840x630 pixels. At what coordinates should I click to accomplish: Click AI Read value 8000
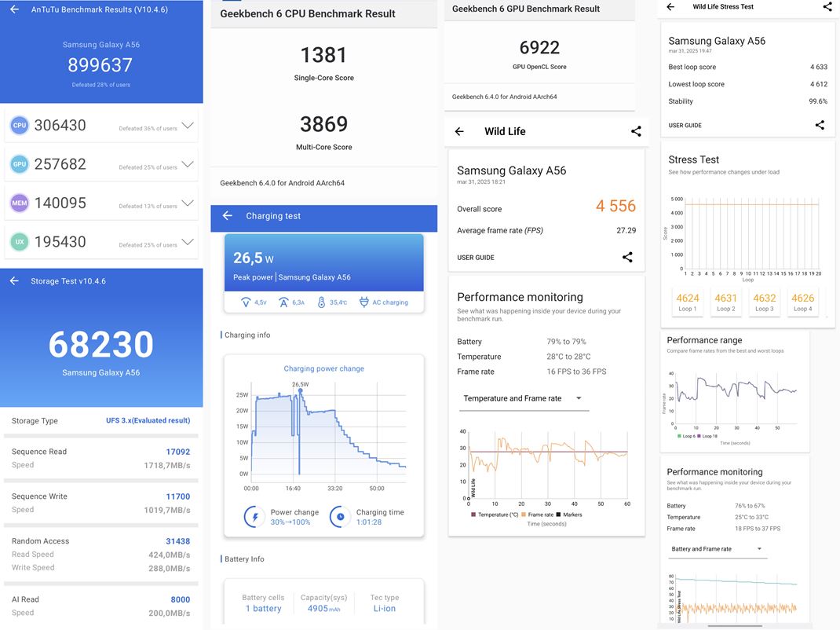click(181, 599)
